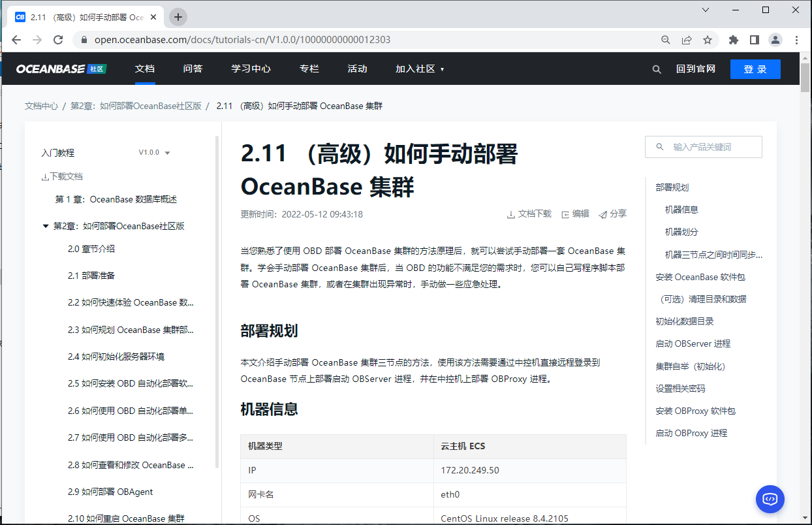Open 第 1 章：OceanBase 数据库概述
Image resolution: width=812 pixels, height=525 pixels.
(x=116, y=199)
